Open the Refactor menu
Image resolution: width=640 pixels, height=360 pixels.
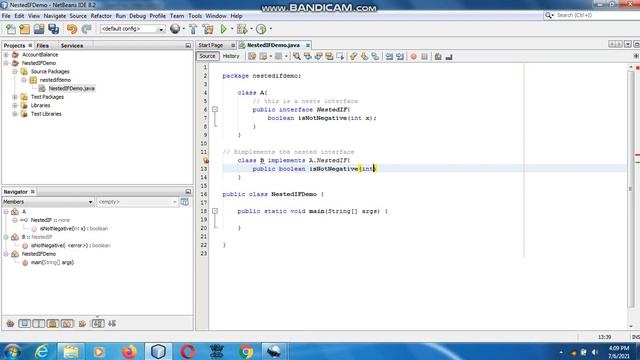(x=101, y=16)
